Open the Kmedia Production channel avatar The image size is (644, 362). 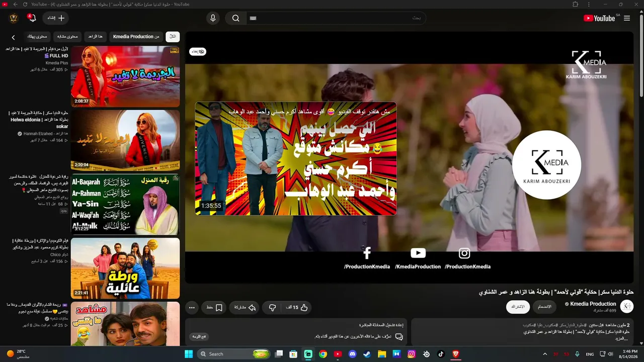coord(627,307)
